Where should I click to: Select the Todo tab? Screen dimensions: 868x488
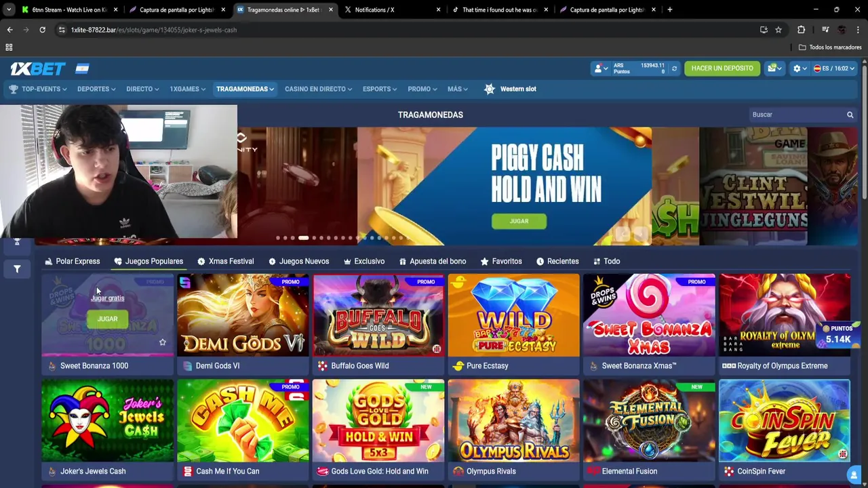coord(606,261)
